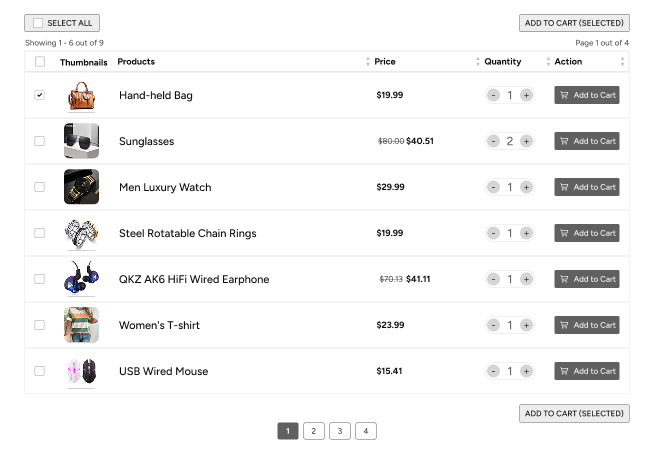Add Men Luxury Watch to cart

pos(587,187)
